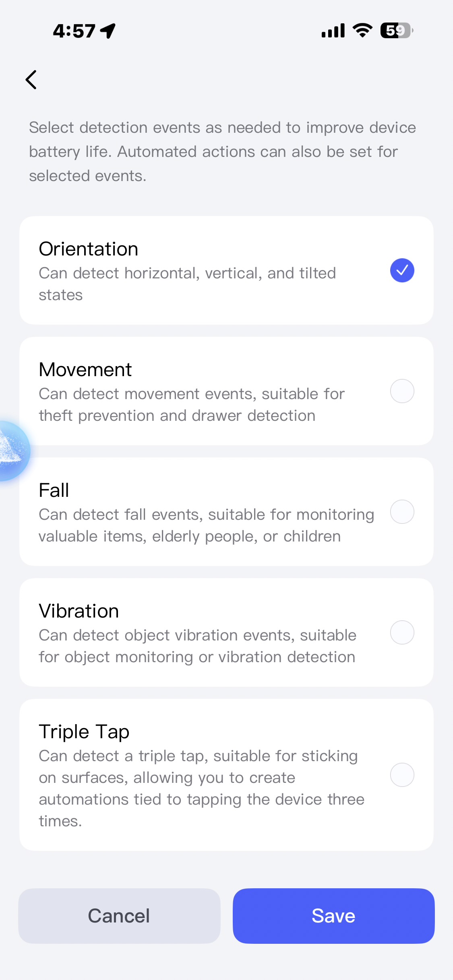Screen dimensions: 453x980
Task: Tap the floating blue assistant bubble
Action: coord(12,451)
